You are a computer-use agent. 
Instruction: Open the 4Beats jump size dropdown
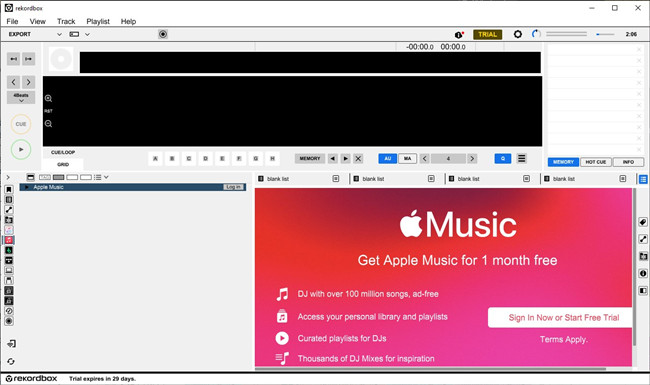click(21, 97)
